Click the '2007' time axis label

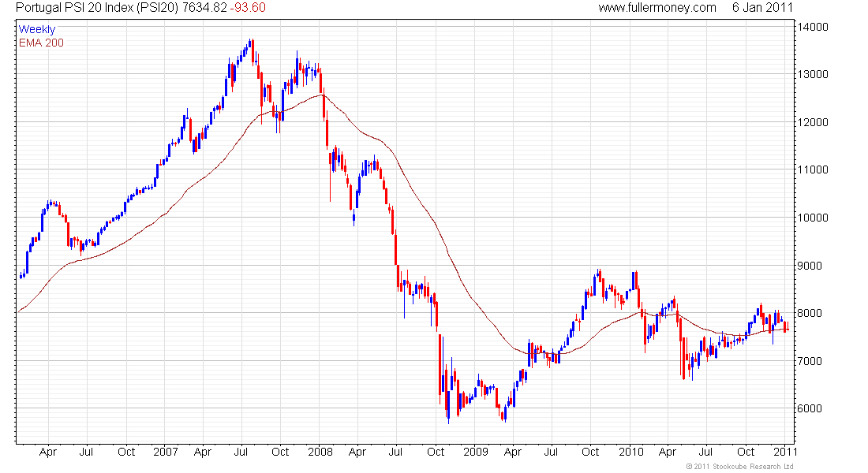click(x=166, y=452)
